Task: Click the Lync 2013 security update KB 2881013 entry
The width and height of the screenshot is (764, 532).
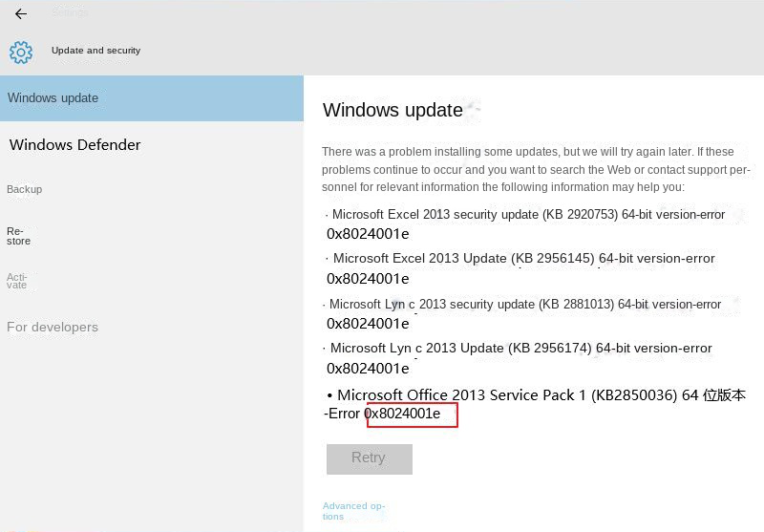Action: coord(523,305)
